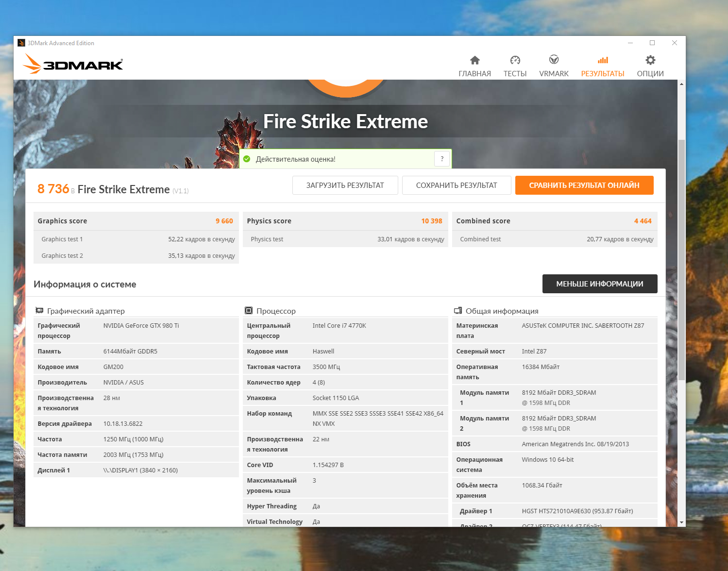Click the 33,01 кадров в секунду value
The width and height of the screenshot is (728, 571).
411,239
